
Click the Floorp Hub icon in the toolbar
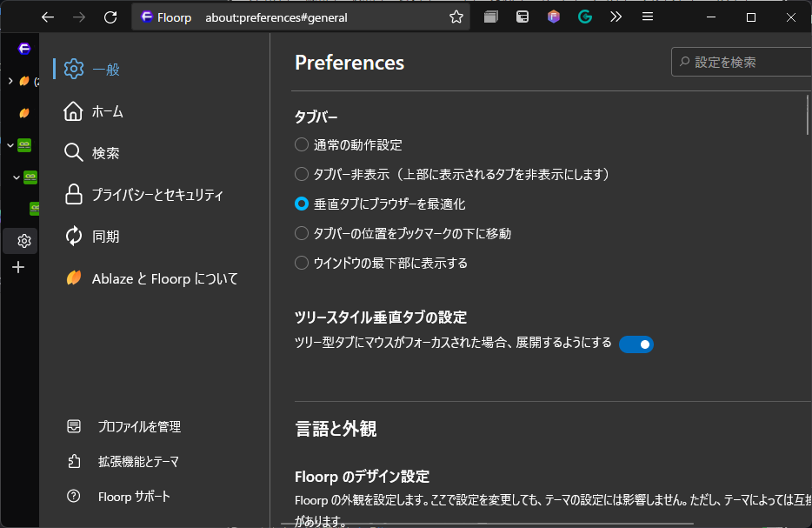554,16
